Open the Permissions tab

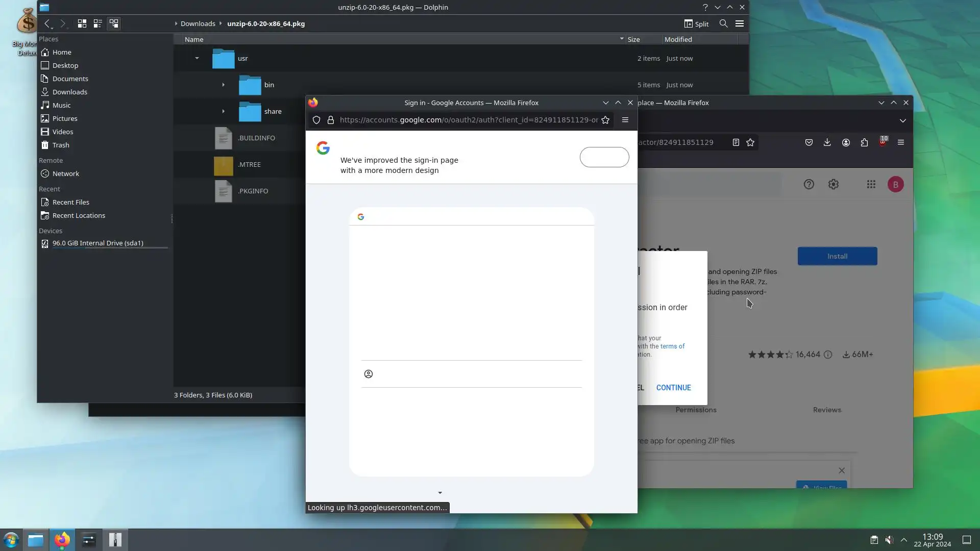(x=696, y=410)
